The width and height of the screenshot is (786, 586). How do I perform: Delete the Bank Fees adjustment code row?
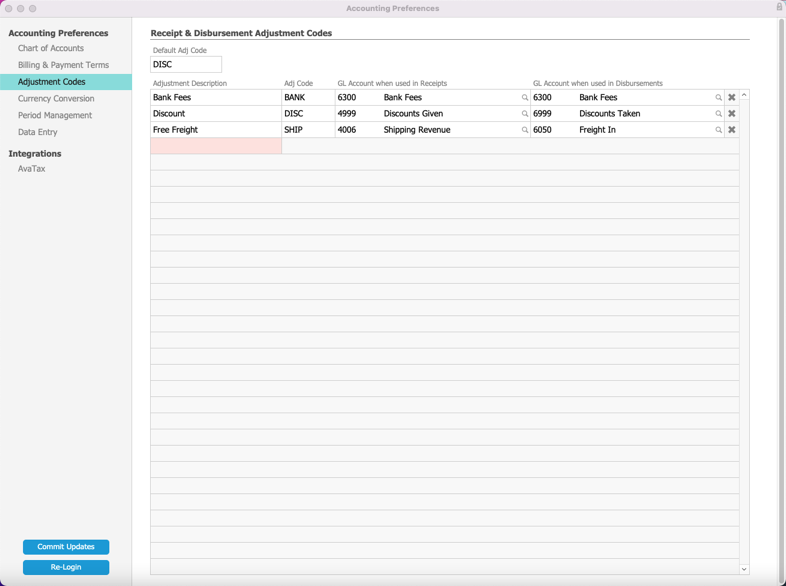tap(731, 97)
